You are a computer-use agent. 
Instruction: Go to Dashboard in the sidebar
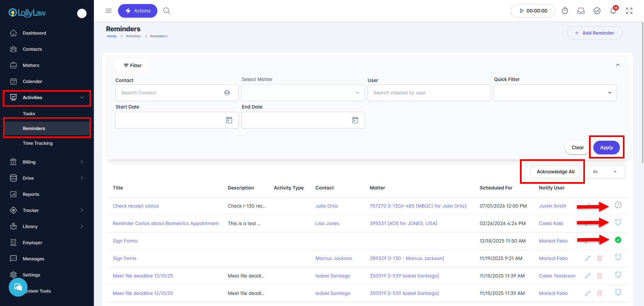[x=34, y=33]
